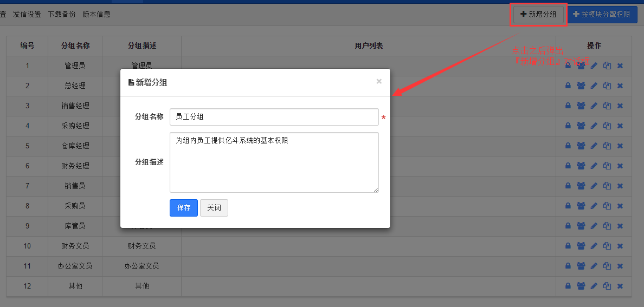Click the 用户列表 column header
Image resolution: width=644 pixels, height=307 pixels.
pos(369,46)
